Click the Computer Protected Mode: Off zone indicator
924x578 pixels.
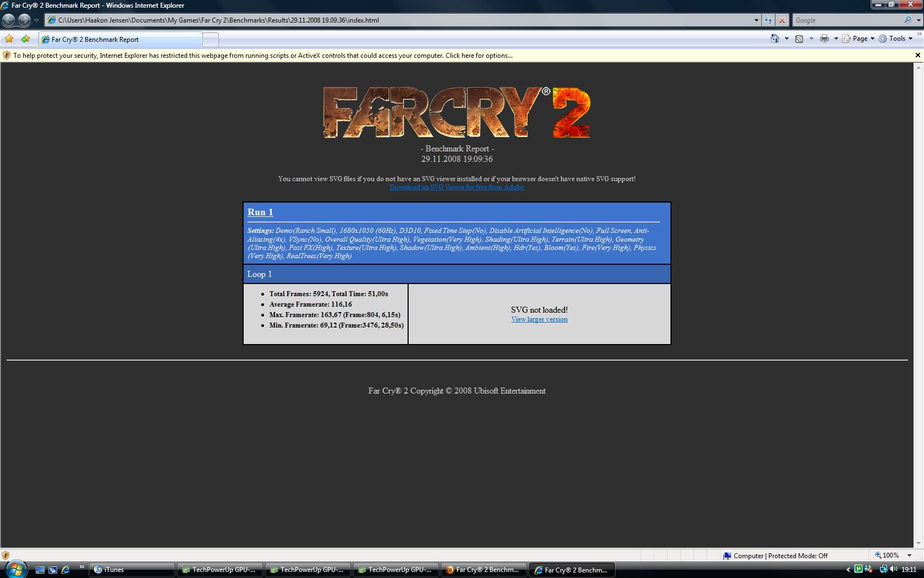(775, 556)
